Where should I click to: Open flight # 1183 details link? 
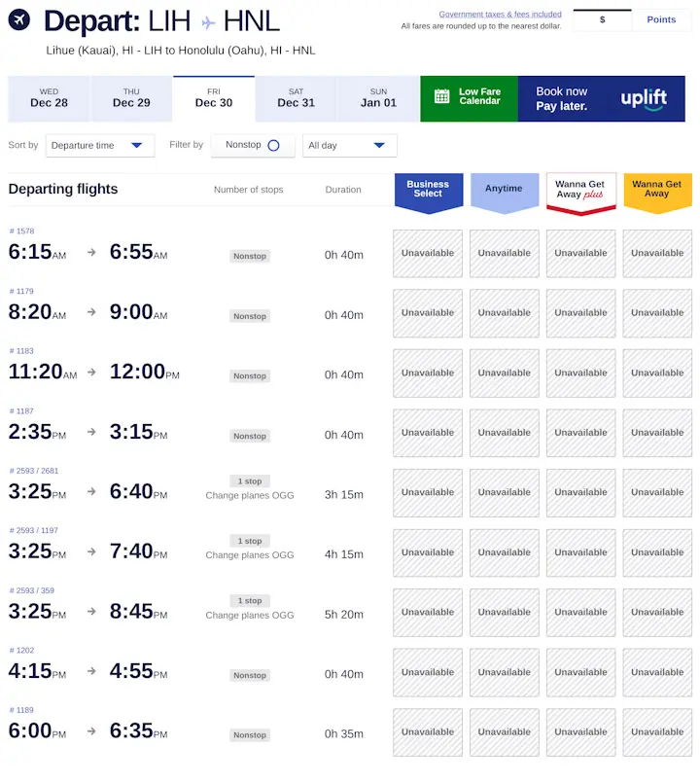21,350
